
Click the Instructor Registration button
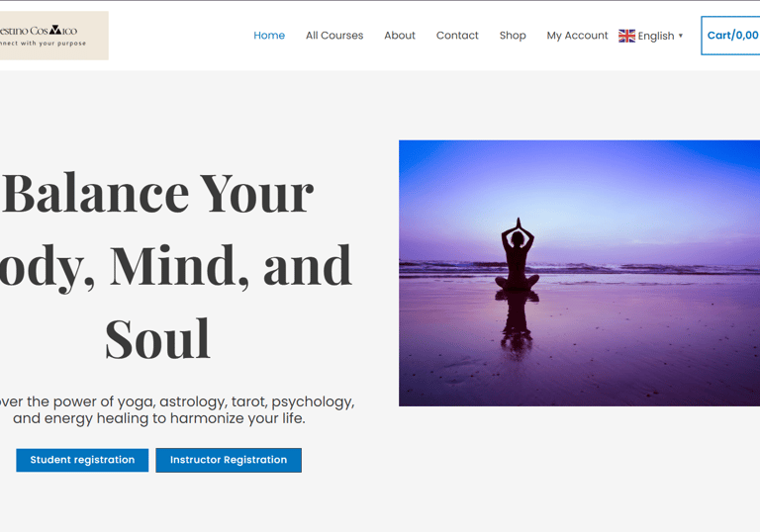[x=229, y=460]
